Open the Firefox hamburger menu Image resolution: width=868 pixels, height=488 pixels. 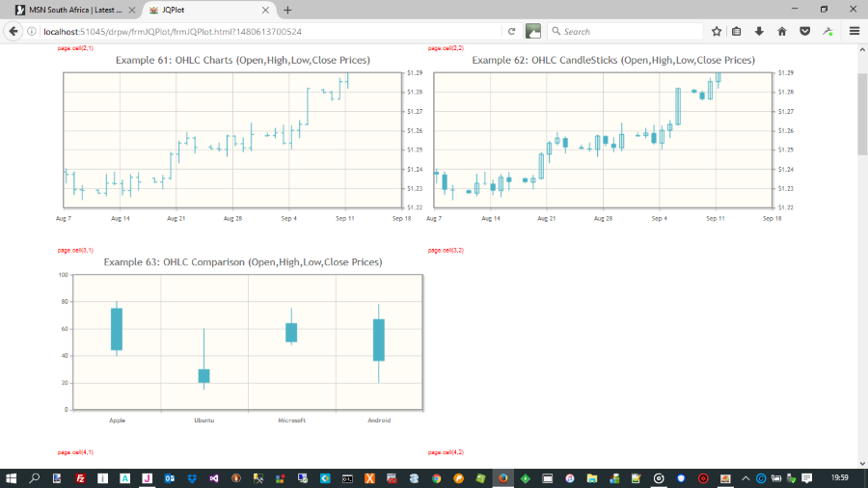tap(854, 32)
